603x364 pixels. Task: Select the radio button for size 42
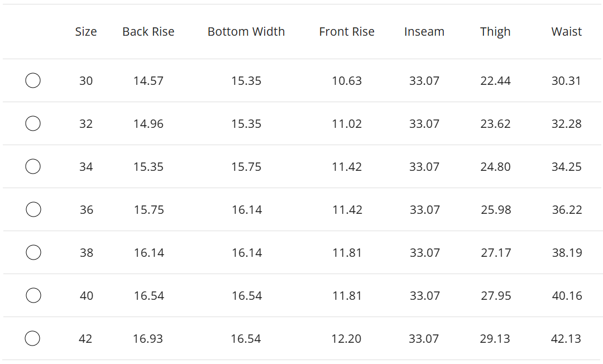click(x=33, y=338)
